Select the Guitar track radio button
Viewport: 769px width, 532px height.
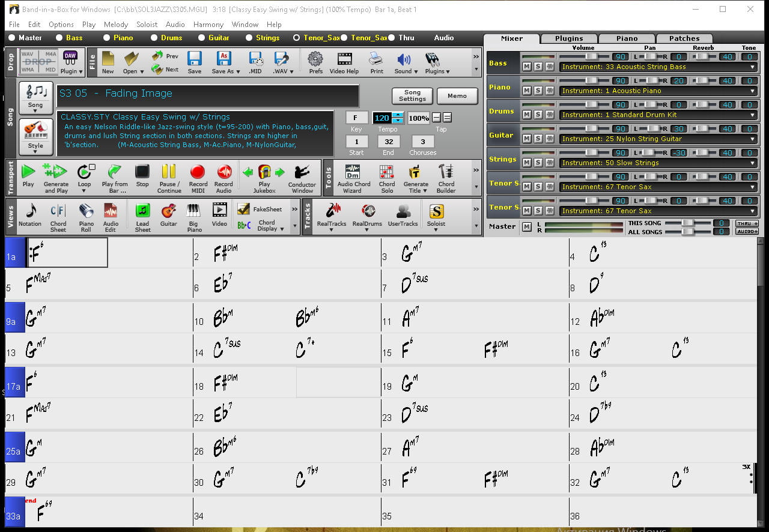point(202,38)
